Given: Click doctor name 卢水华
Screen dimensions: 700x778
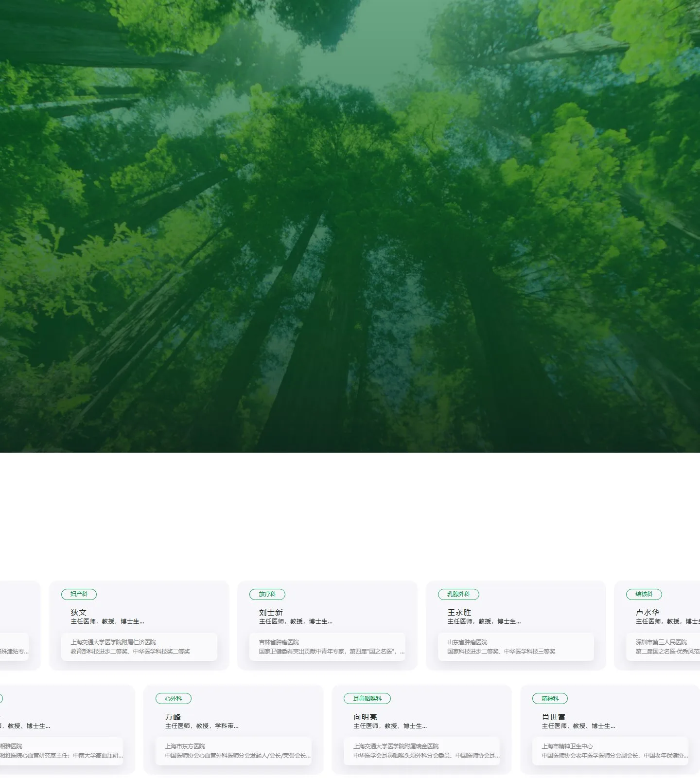Looking at the screenshot, I should 647,613.
